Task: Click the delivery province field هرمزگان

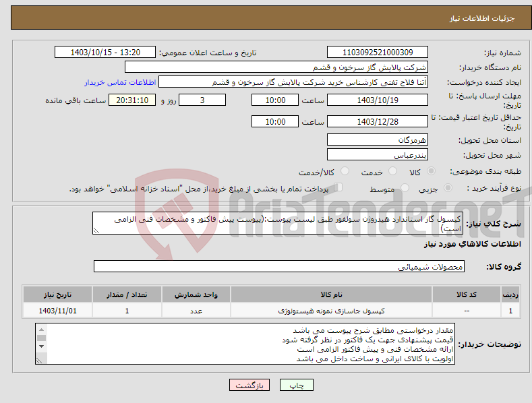Action: (x=378, y=139)
